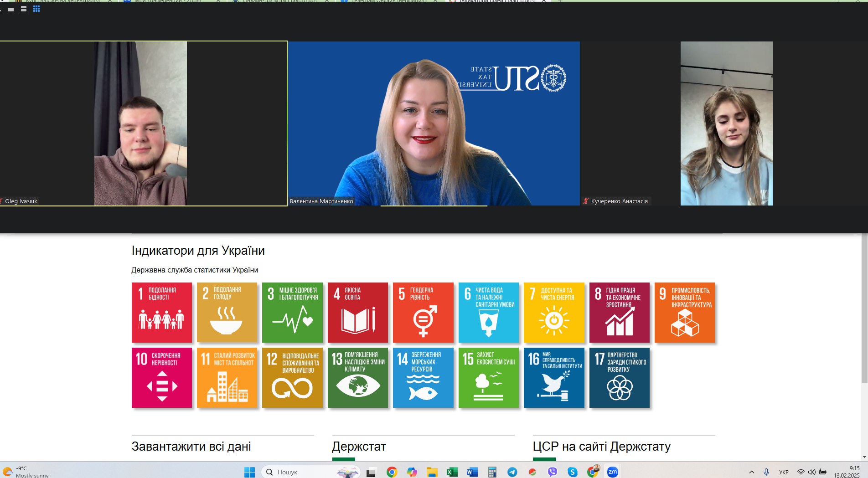Image resolution: width=868 pixels, height=478 pixels.
Task: Open Chrome with profile picture in taskbar
Action: click(x=593, y=472)
